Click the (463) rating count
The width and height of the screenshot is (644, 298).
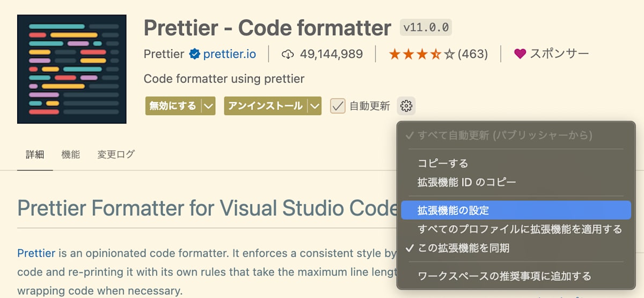click(473, 54)
